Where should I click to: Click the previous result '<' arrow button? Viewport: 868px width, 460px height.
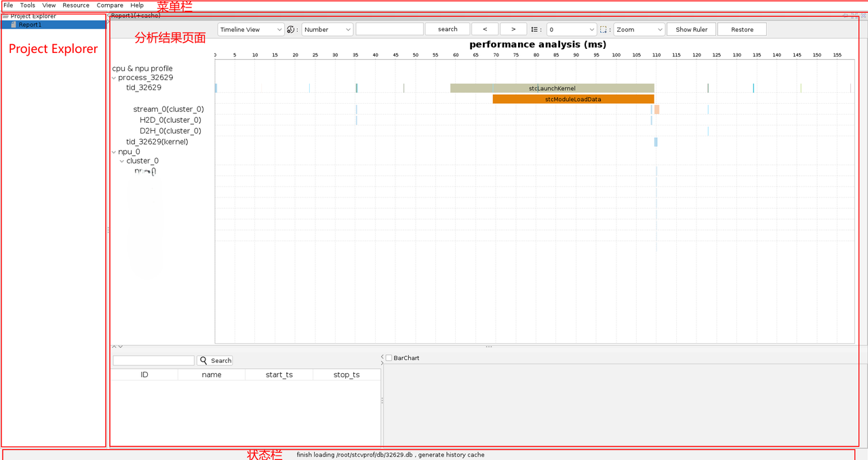tap(485, 29)
